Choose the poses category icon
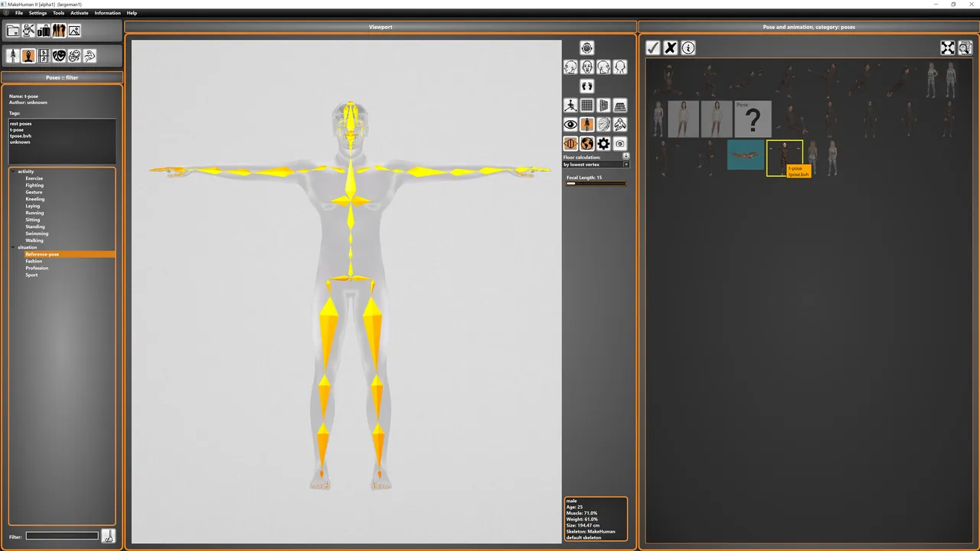 (x=28, y=56)
